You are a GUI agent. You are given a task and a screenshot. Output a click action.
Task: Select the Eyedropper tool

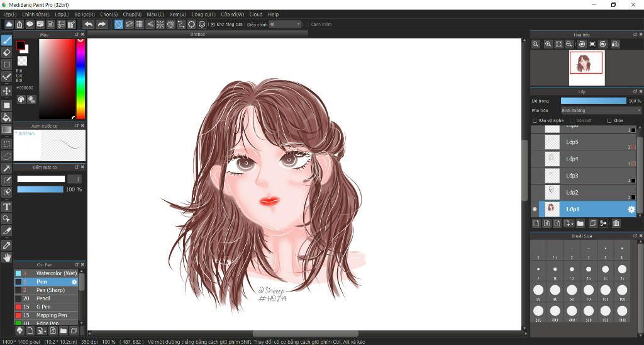[6, 246]
